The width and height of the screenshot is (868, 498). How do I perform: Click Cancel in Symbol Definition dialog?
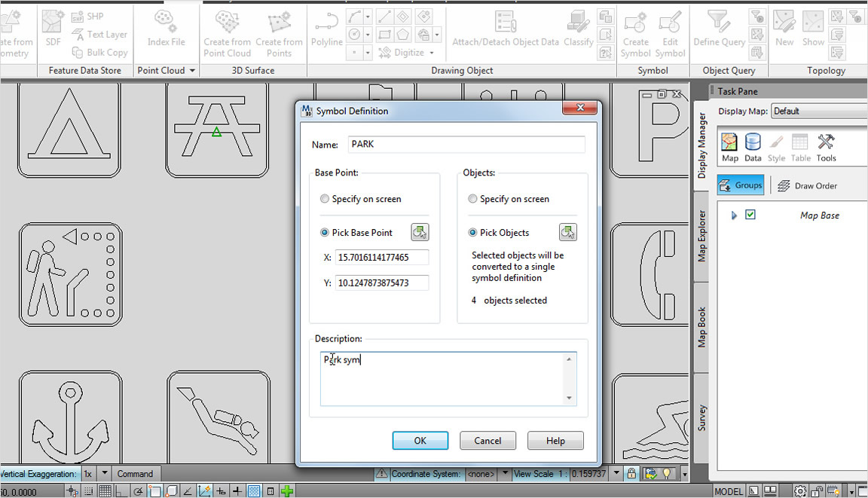[x=487, y=441]
